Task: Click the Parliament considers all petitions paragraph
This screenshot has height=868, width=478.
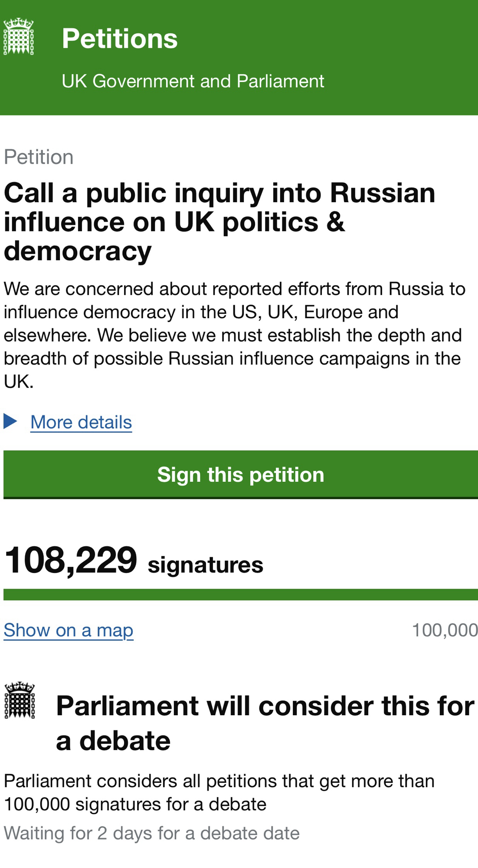Action: click(219, 792)
